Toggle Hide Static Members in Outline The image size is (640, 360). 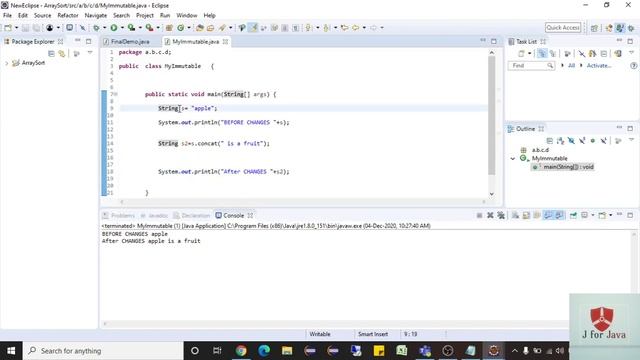[582, 141]
